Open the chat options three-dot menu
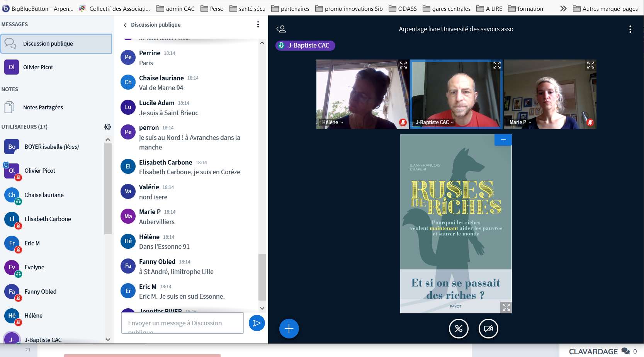Screen dimensions: 644x357 [258, 25]
